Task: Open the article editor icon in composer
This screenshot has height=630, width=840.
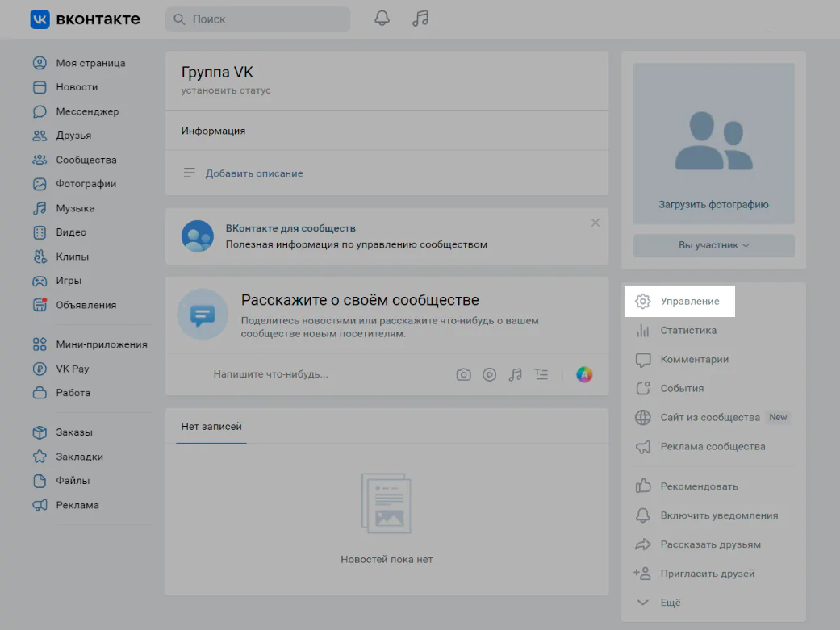Action: 541,374
